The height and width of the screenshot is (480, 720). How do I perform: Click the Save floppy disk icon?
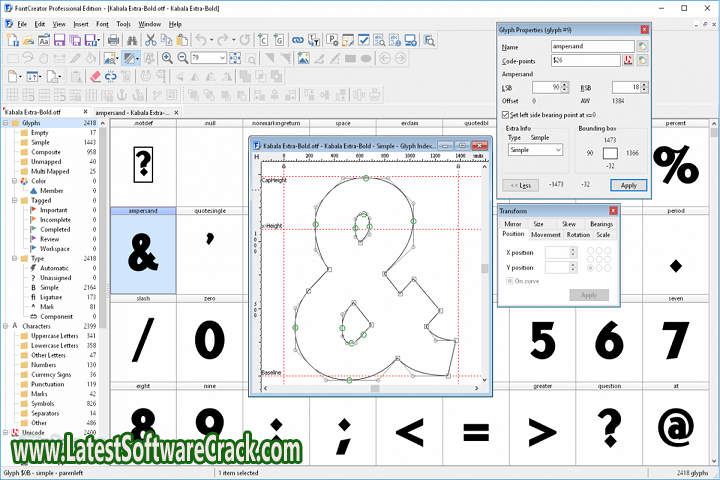(x=60, y=40)
